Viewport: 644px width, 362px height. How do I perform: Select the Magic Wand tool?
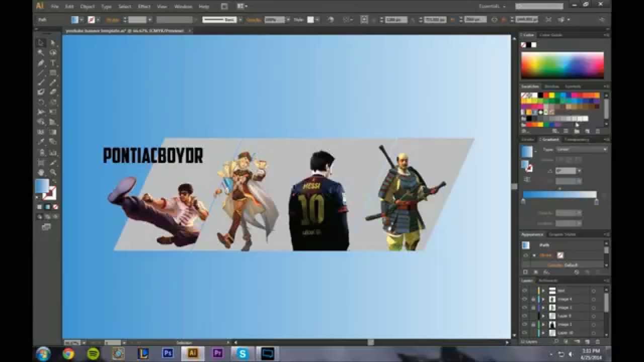tap(41, 53)
